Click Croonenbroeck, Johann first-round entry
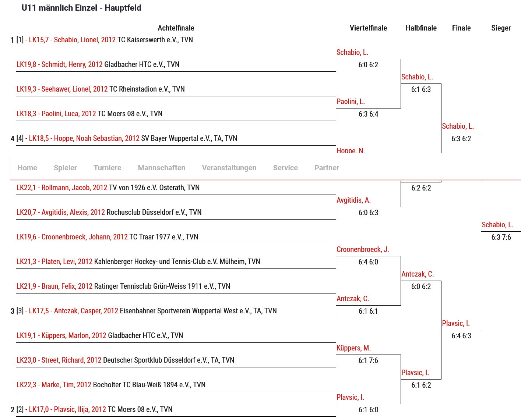This screenshot has width=521, height=420. [72, 237]
